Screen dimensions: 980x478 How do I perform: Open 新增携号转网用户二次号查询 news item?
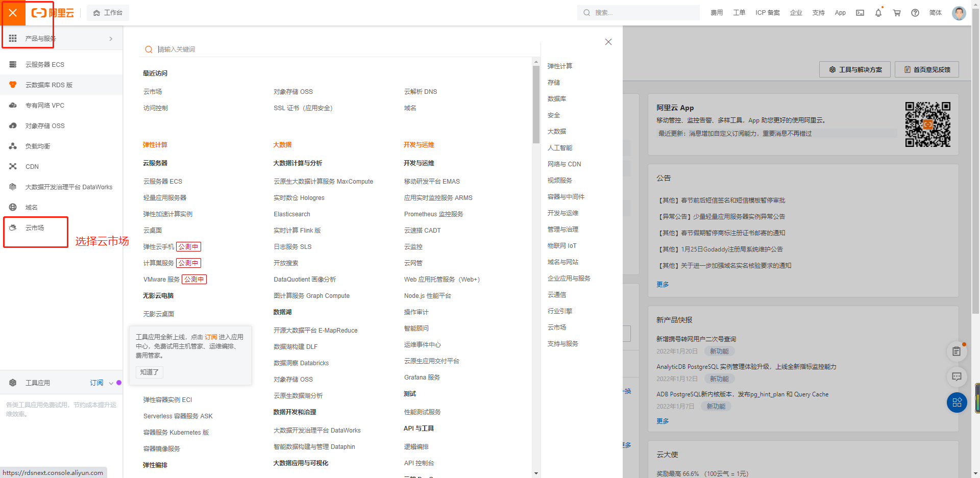[x=696, y=339]
